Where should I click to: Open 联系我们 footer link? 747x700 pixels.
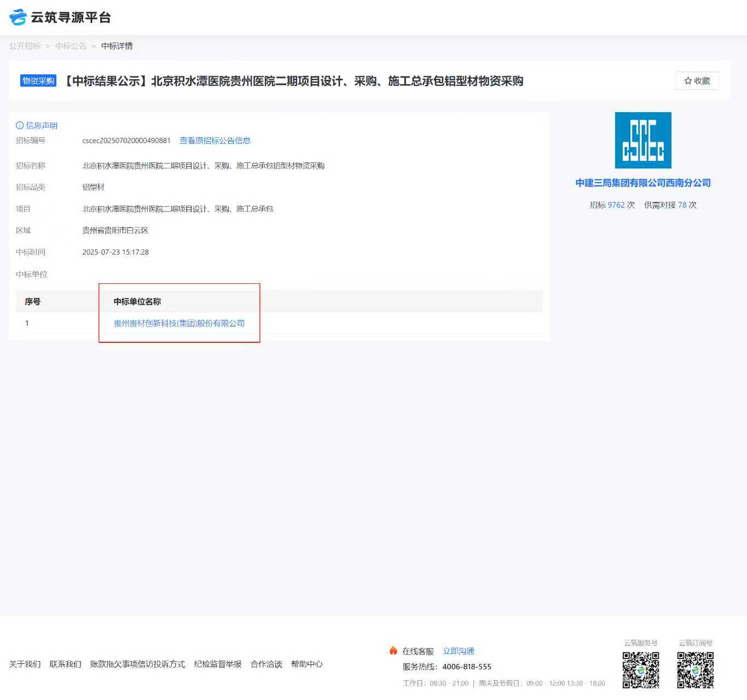click(66, 664)
